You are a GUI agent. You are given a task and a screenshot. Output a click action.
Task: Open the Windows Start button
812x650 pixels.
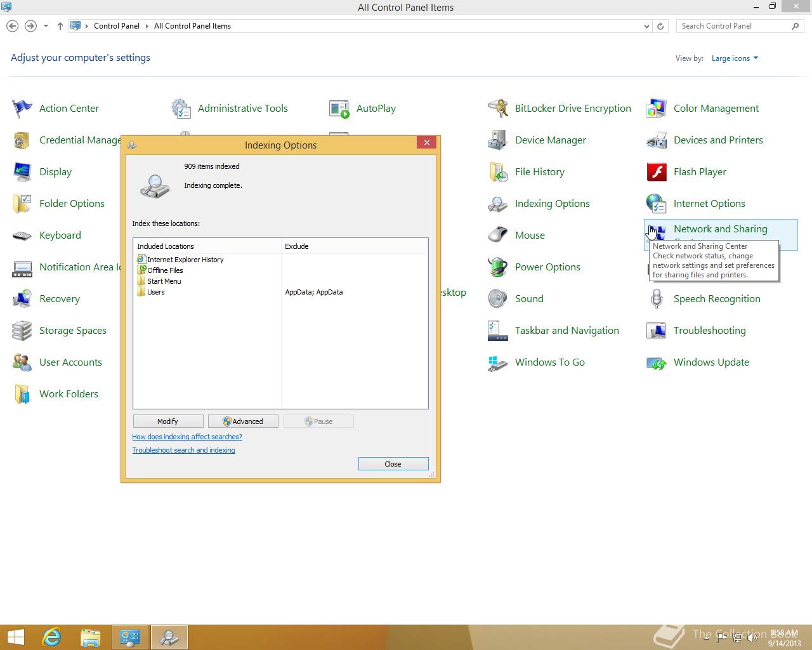coord(15,637)
